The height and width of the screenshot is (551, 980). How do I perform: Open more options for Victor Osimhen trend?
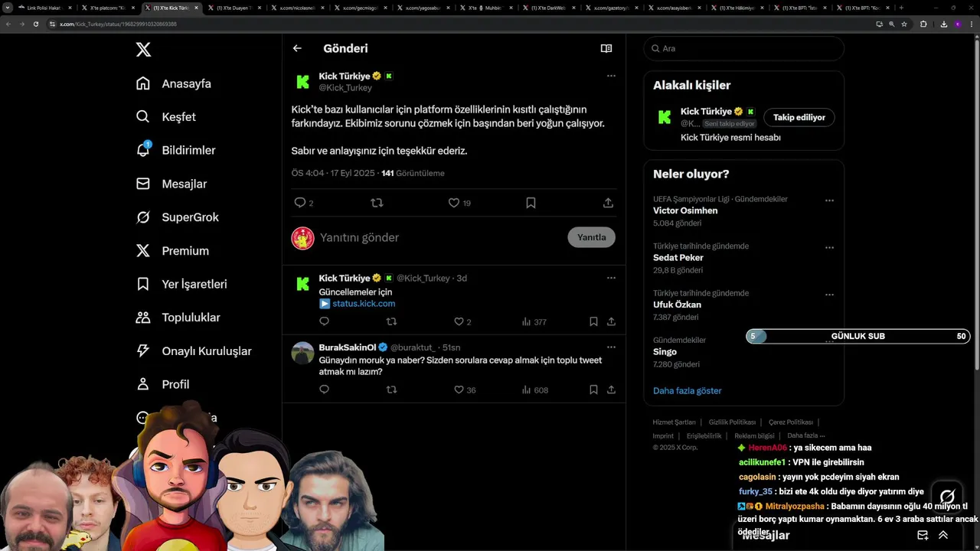point(829,201)
